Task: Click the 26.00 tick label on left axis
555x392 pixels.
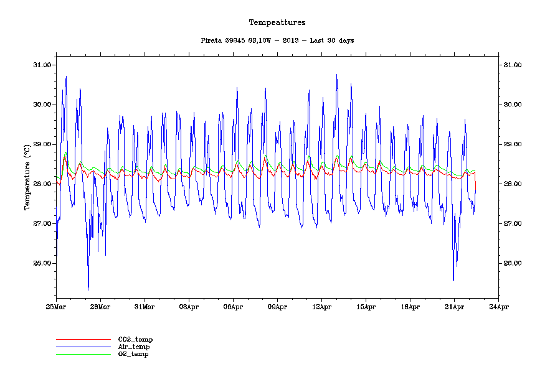Action: [x=42, y=263]
